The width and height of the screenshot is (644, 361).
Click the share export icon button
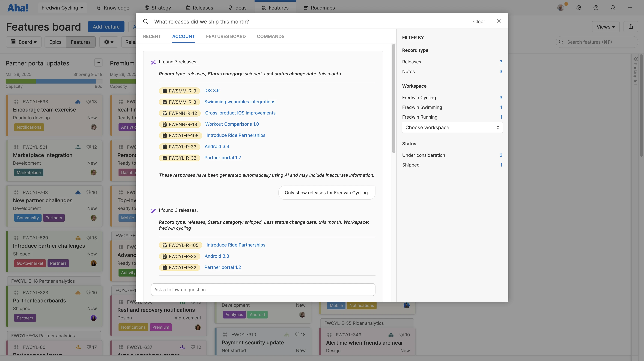[631, 27]
